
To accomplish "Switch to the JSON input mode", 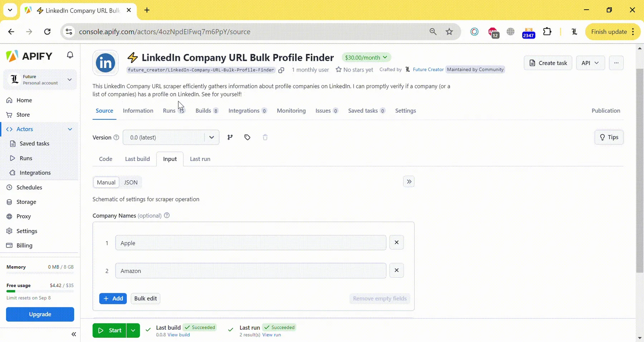I will (x=131, y=182).
